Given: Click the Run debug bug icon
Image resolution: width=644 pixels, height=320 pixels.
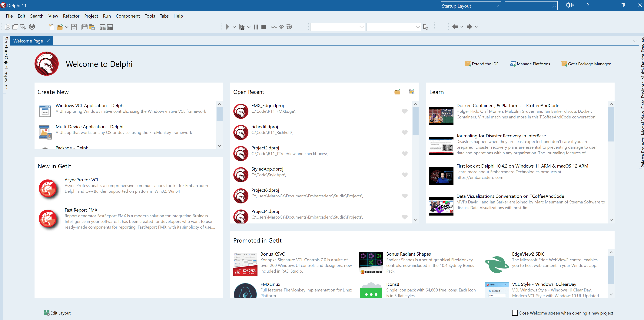Looking at the screenshot, I should click(241, 27).
